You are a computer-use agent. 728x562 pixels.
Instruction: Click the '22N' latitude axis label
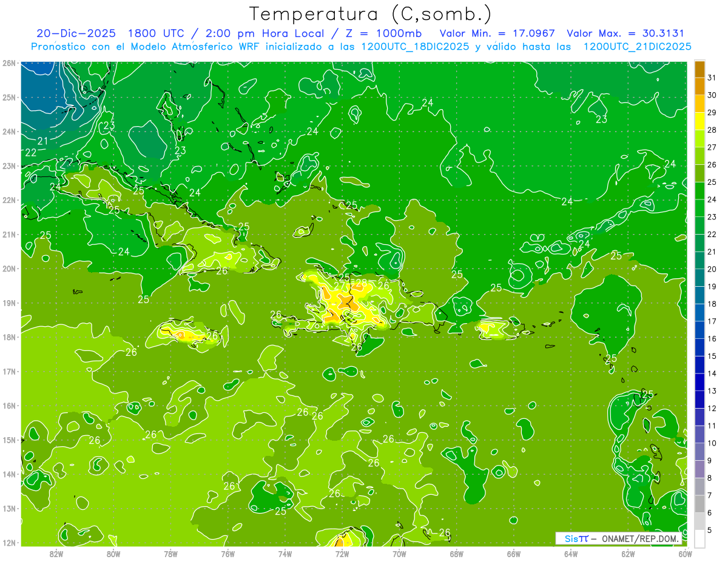(9, 200)
